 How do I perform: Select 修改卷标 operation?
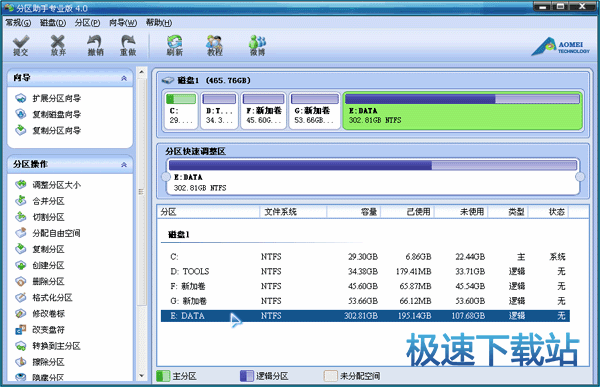tap(40, 314)
